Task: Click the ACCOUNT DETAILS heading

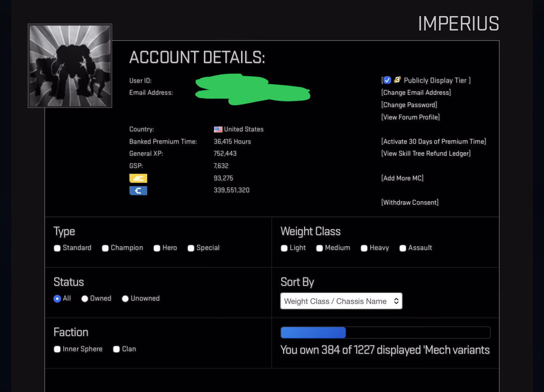Action: (x=197, y=57)
